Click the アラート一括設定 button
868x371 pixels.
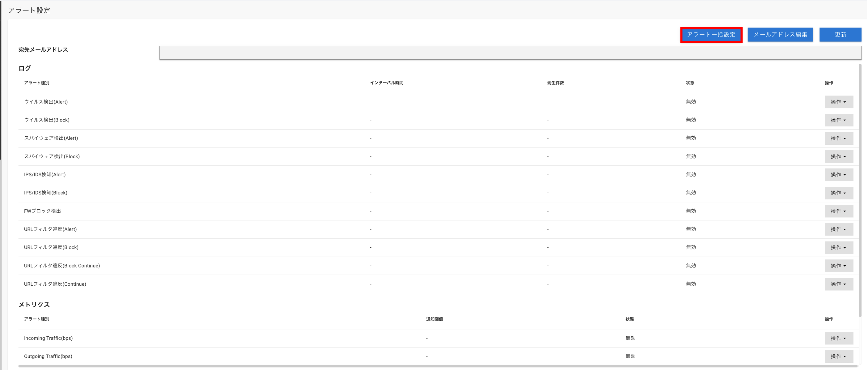coord(711,35)
